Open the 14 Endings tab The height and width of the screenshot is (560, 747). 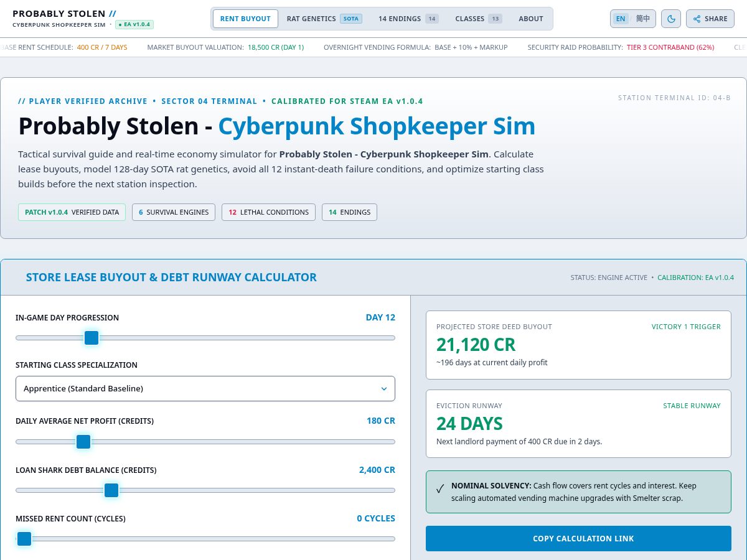[x=408, y=19]
